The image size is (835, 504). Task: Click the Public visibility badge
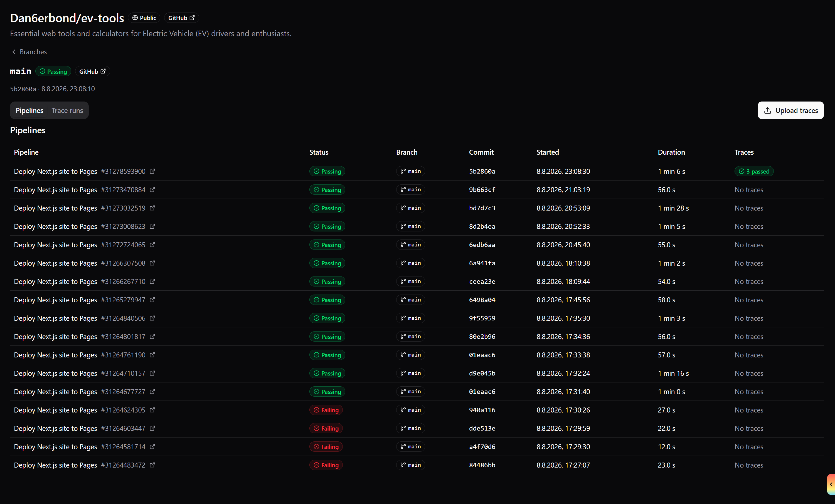click(144, 18)
